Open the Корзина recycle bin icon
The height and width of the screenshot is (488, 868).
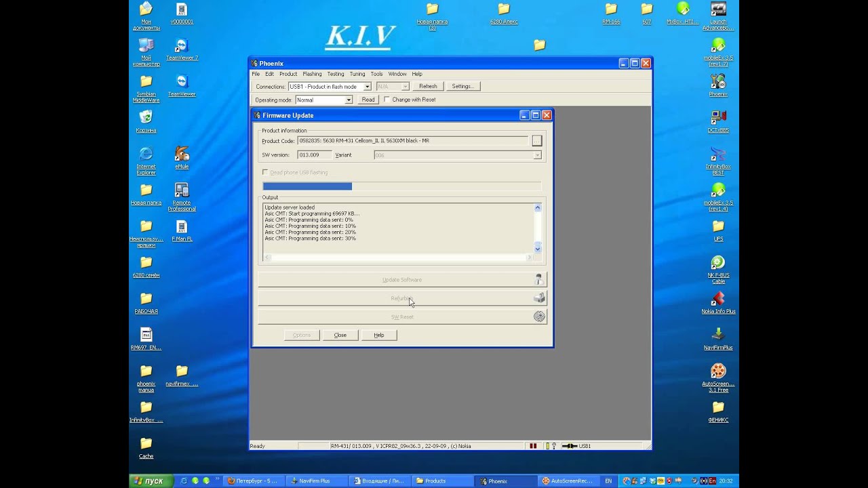[146, 121]
